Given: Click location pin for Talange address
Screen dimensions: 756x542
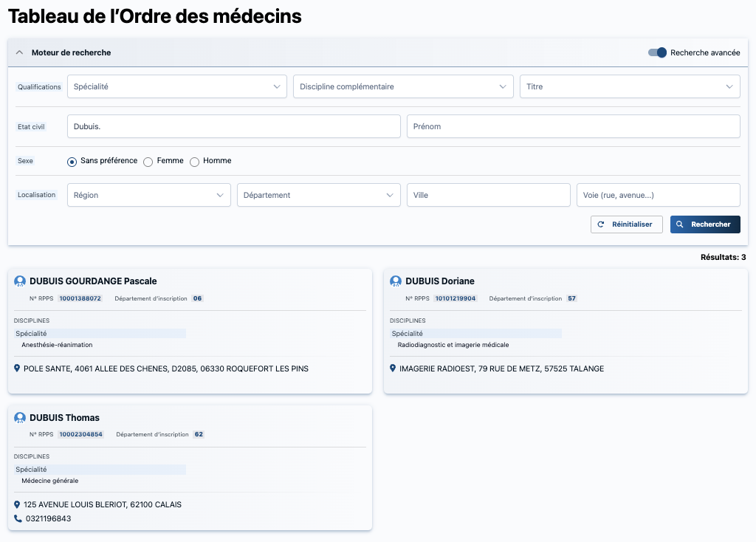Looking at the screenshot, I should click(393, 368).
